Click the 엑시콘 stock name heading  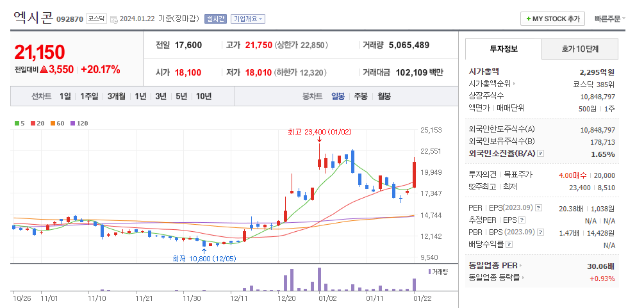pos(33,18)
